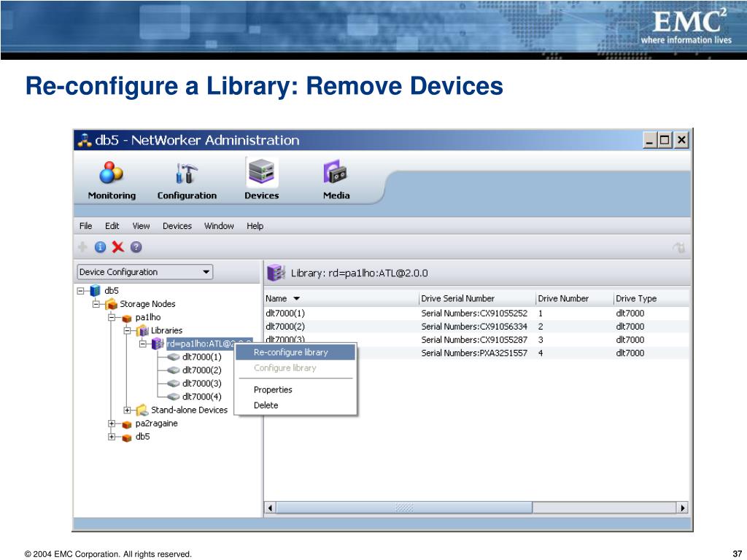
Task: Open the Monitoring view icon
Action: (x=111, y=172)
